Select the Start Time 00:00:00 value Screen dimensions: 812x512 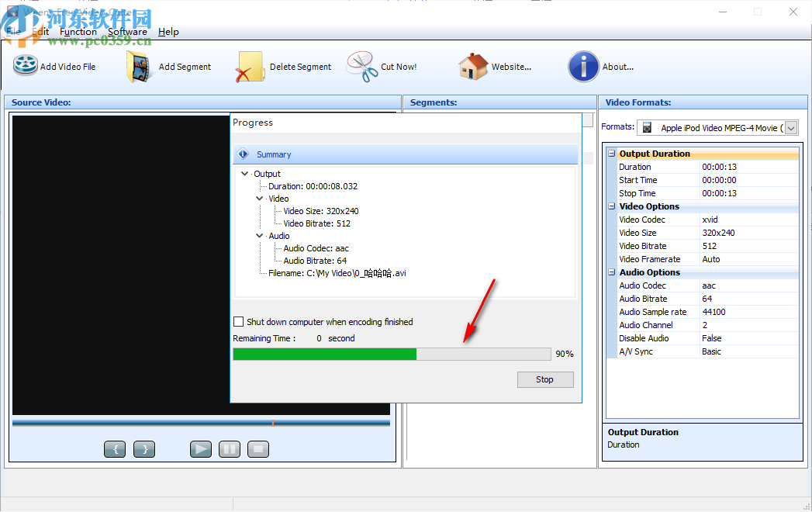click(x=749, y=180)
